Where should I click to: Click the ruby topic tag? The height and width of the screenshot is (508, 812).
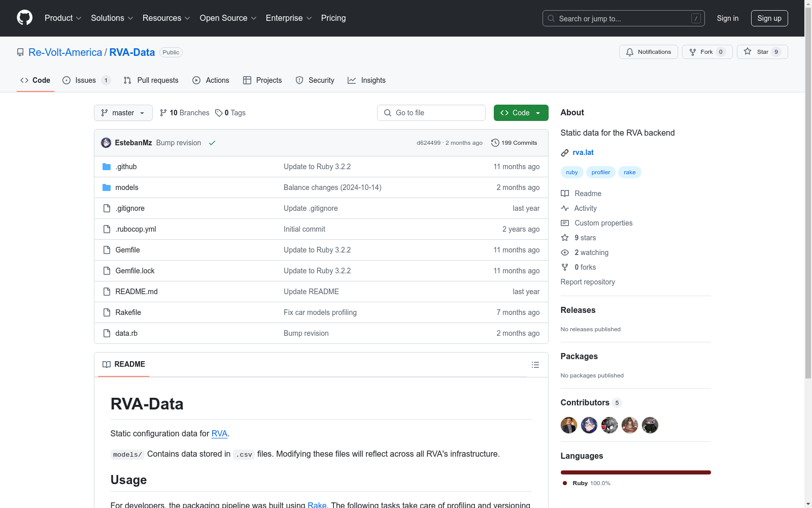(572, 172)
